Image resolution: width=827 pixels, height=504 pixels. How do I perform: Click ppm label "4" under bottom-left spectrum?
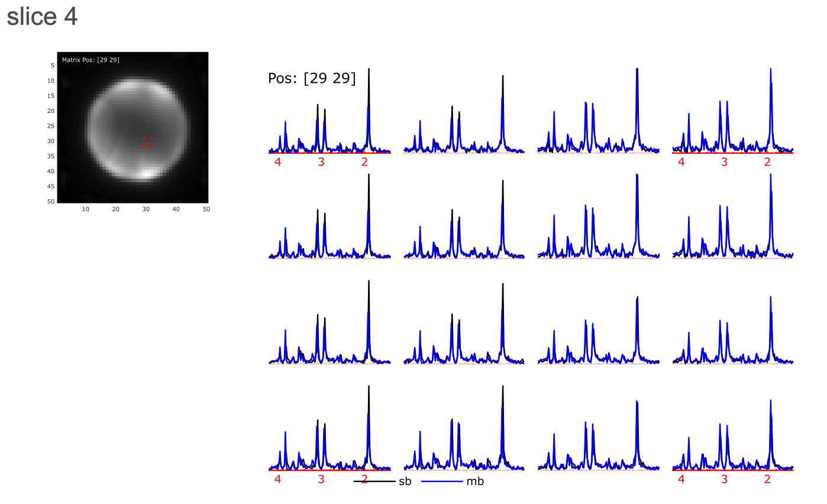(277, 479)
